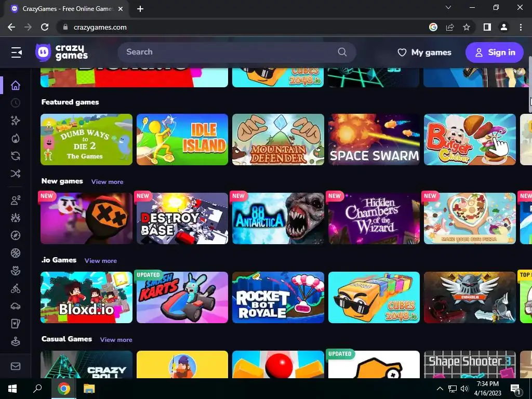Screen dimensions: 532x399
Task: Open New games sparkle icon
Action: pyautogui.click(x=16, y=121)
